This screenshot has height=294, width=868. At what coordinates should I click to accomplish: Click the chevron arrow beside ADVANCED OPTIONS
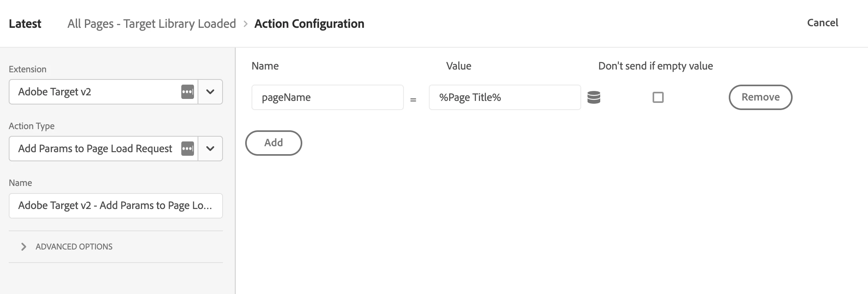23,247
